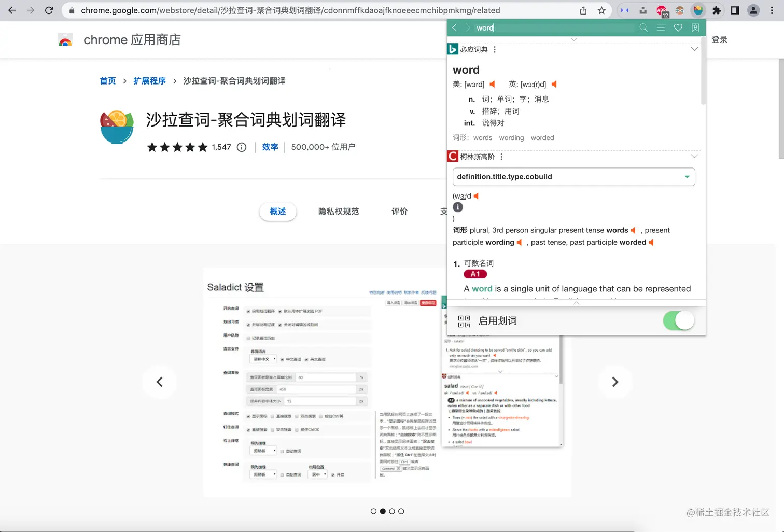
Task: Open the Chrome profile avatar
Action: click(753, 10)
